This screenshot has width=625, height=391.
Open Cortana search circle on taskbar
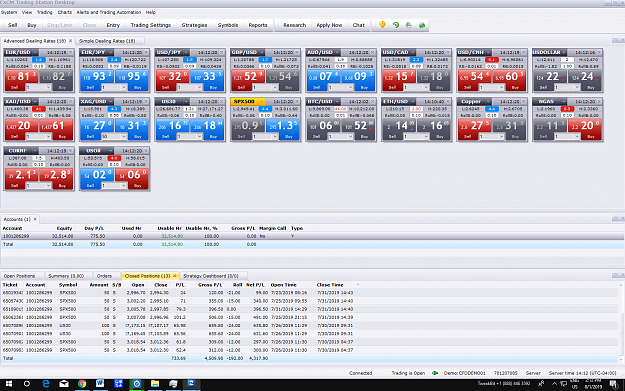[x=27, y=384]
